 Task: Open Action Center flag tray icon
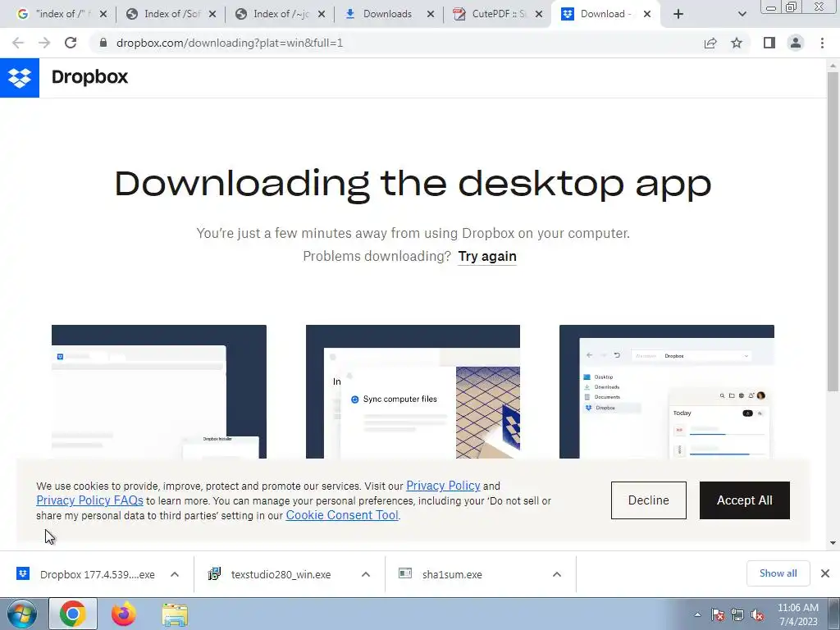click(x=717, y=614)
